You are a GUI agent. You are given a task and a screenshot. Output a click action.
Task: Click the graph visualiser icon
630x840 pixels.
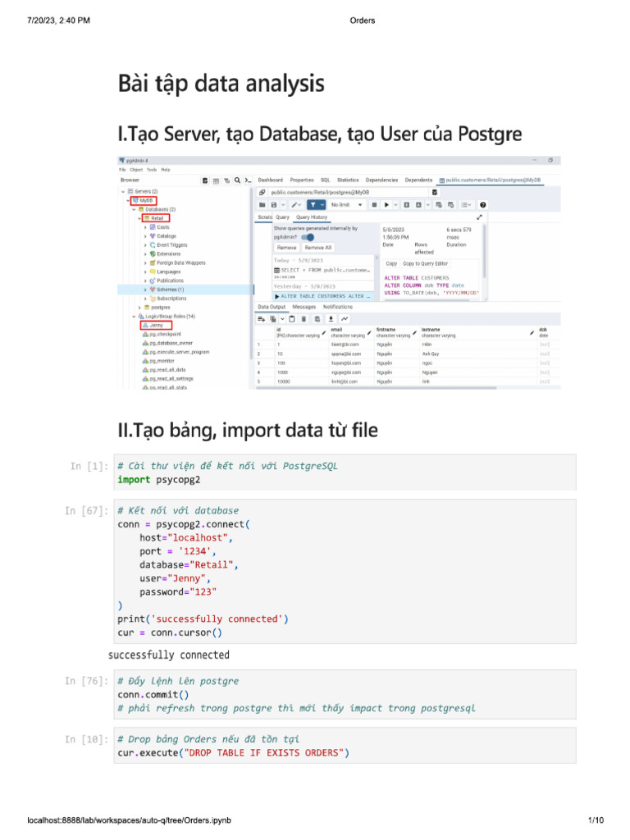click(x=345, y=318)
